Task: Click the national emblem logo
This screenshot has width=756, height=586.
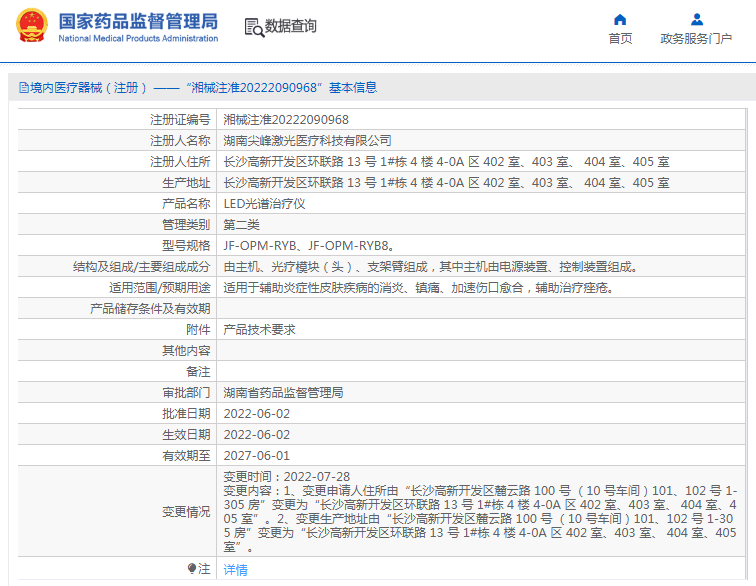Action: (32, 26)
